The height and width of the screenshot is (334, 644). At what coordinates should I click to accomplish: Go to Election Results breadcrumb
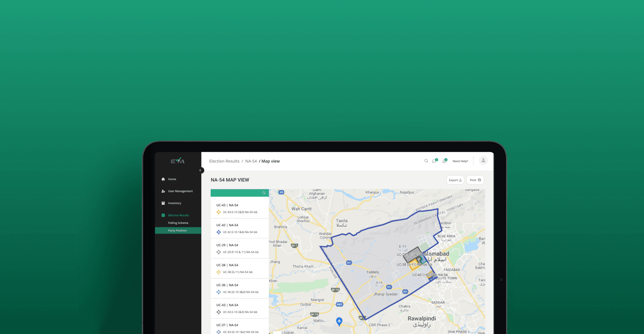[224, 161]
